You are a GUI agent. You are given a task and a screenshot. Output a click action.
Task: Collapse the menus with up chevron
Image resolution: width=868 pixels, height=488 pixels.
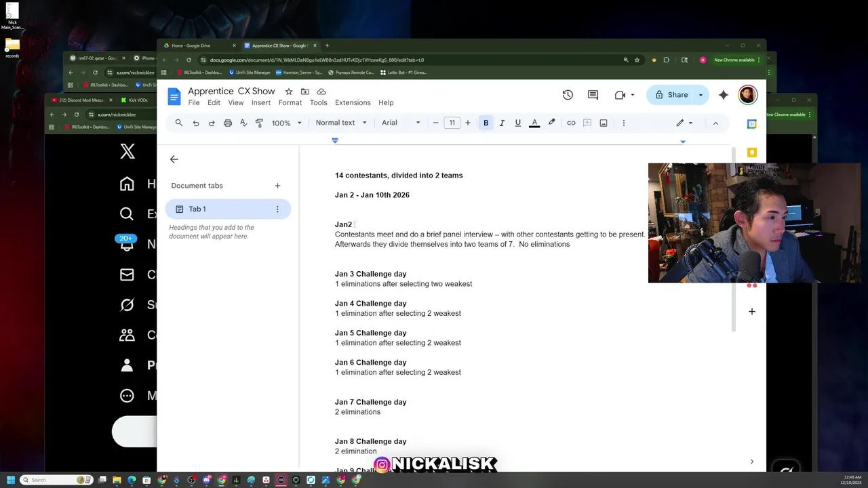[715, 123]
